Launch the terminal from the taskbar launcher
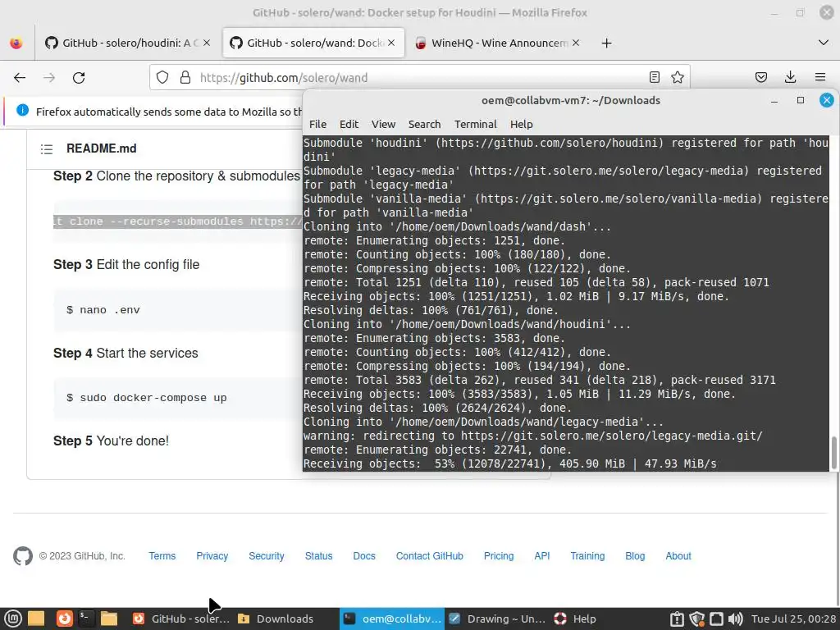Viewport: 840px width, 630px height. (86, 619)
